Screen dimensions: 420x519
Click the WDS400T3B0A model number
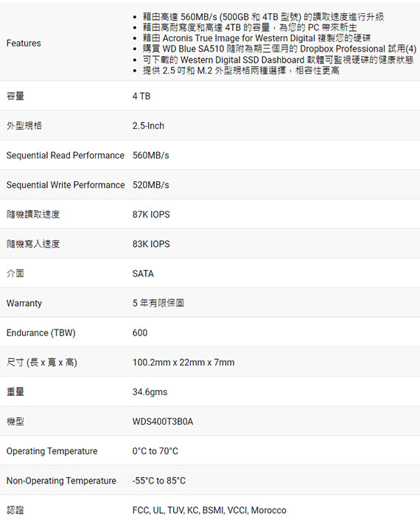tap(163, 422)
